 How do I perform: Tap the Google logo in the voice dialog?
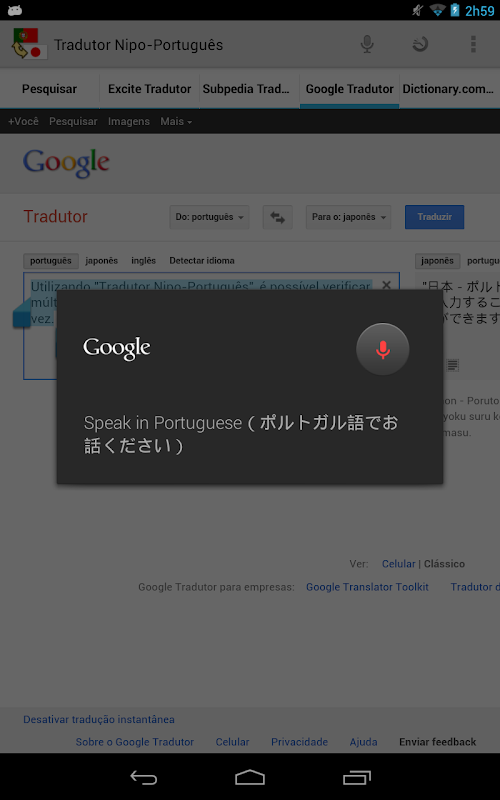[117, 349]
